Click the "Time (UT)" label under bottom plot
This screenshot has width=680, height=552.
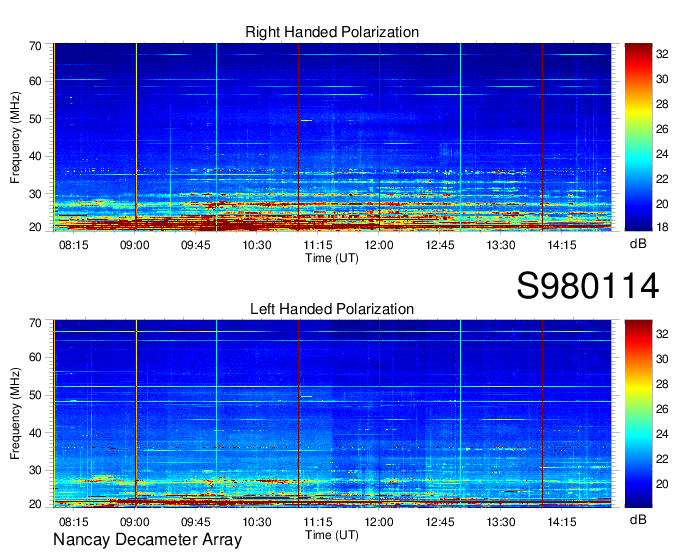pos(332,535)
